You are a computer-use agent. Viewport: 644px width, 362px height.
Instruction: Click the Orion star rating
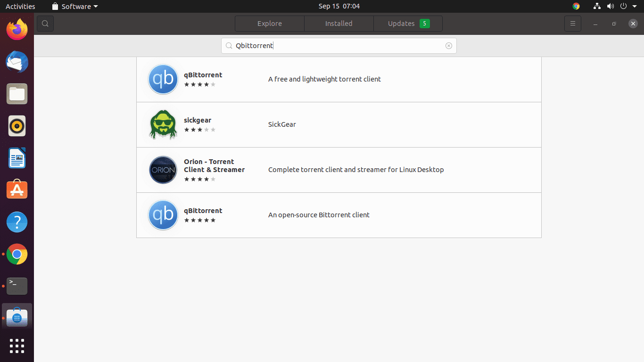(x=199, y=179)
